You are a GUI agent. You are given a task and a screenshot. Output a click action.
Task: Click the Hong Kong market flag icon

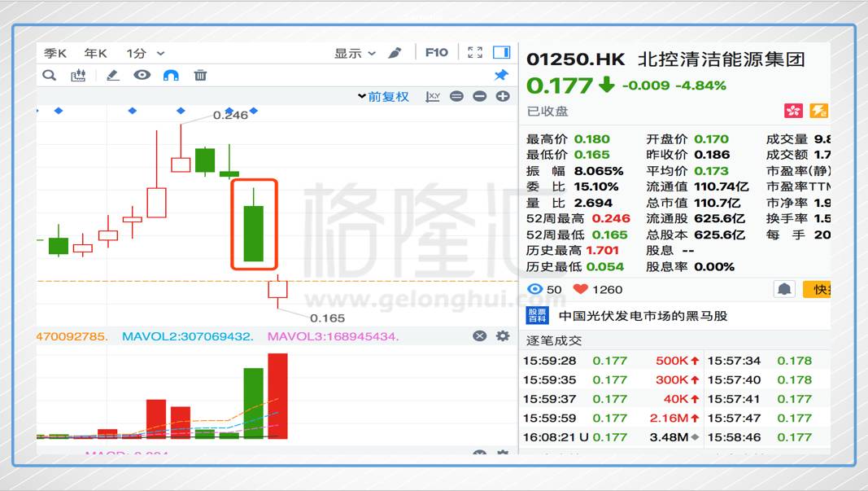click(x=794, y=110)
